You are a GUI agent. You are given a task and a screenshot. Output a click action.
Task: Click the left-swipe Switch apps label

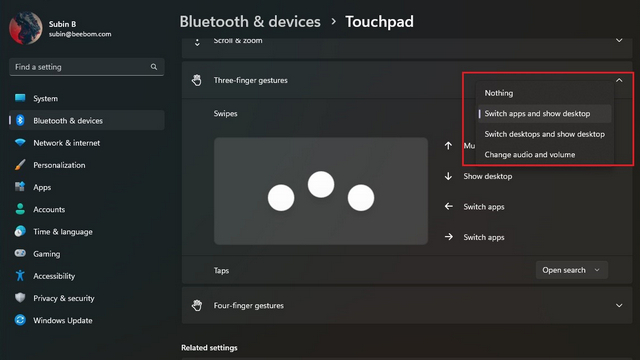click(484, 207)
